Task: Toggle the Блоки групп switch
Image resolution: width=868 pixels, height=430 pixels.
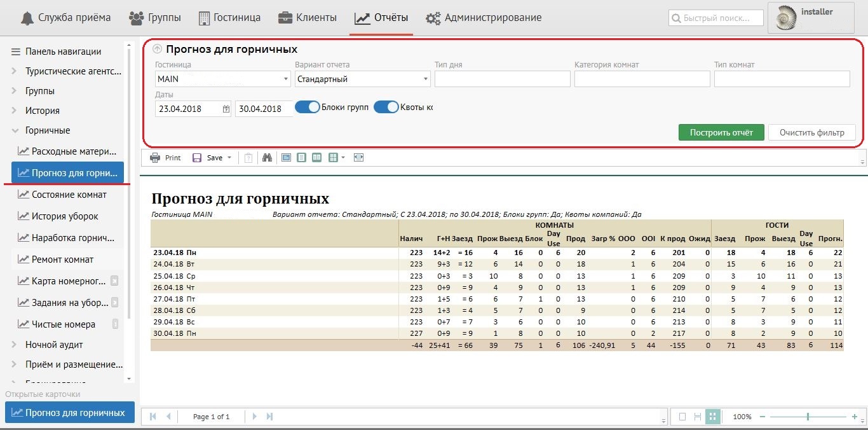Action: click(308, 107)
